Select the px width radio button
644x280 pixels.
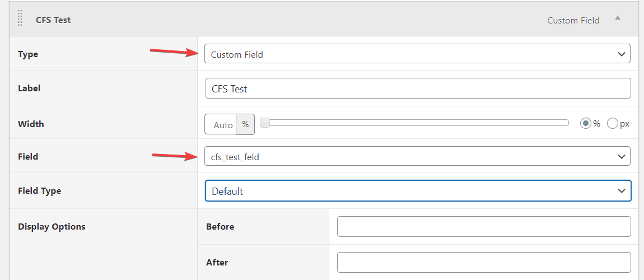click(x=613, y=124)
